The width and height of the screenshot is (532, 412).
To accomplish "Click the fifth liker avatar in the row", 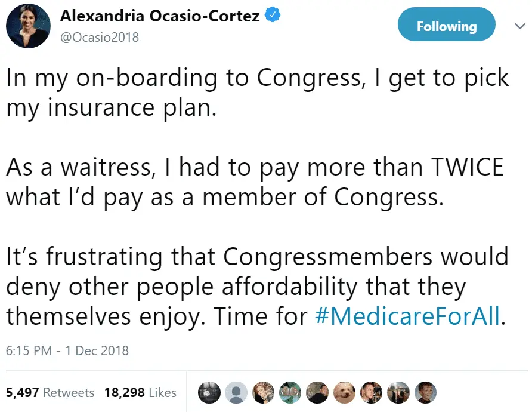I will 317,392.
